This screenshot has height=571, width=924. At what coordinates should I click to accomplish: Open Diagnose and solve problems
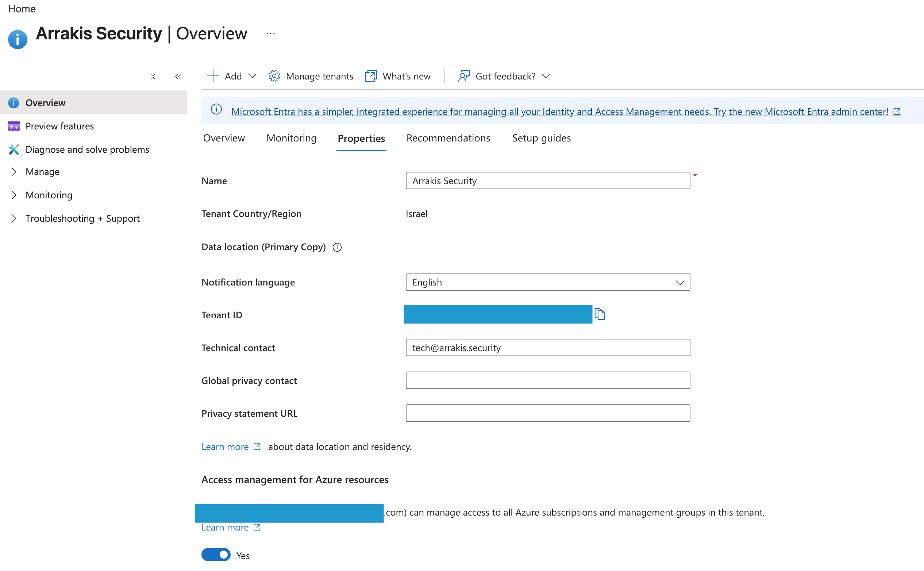click(x=87, y=149)
